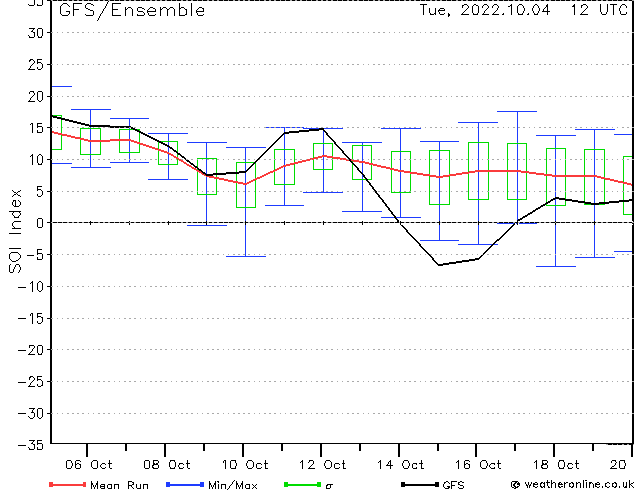634x490 pixels.
Task: Click the y-axis value '-10'
Action: [31, 287]
